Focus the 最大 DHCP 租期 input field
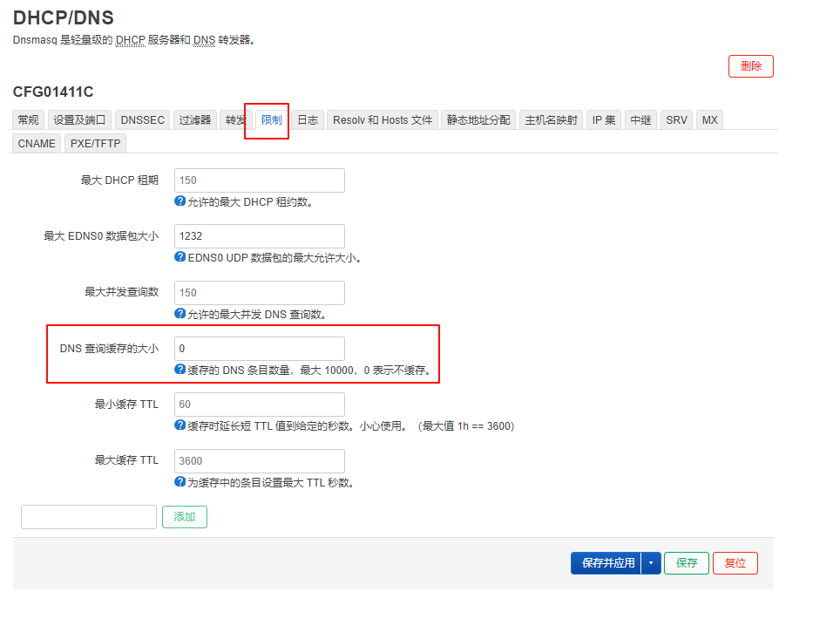 (x=260, y=180)
